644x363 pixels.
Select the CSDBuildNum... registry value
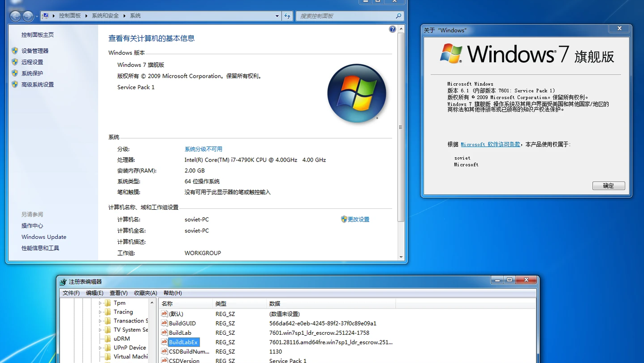(x=189, y=352)
